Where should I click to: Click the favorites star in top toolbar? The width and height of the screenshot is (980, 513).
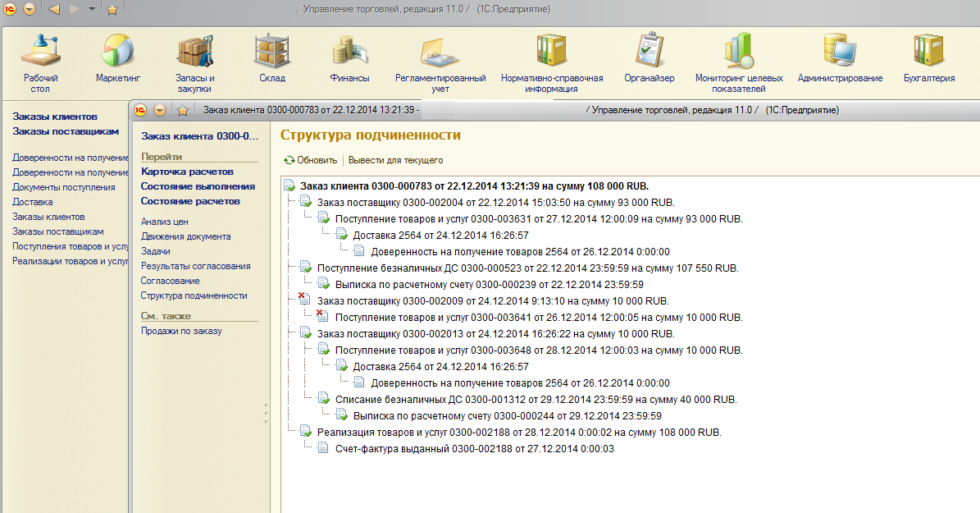point(112,10)
